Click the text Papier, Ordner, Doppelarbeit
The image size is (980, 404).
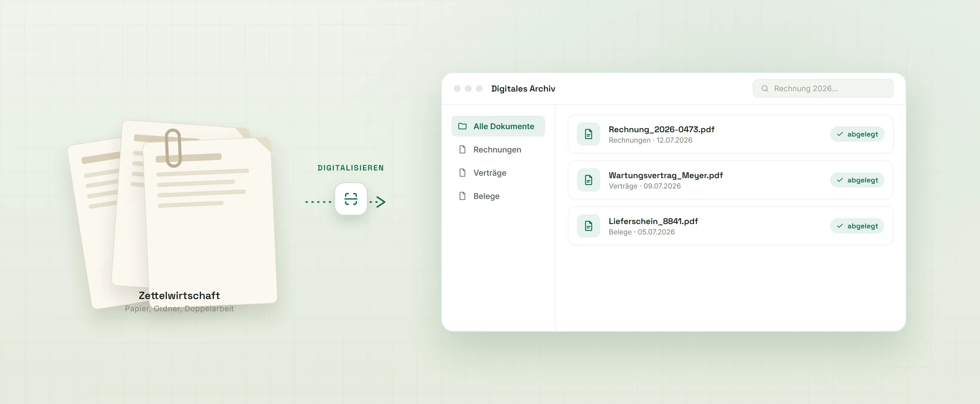[179, 309]
